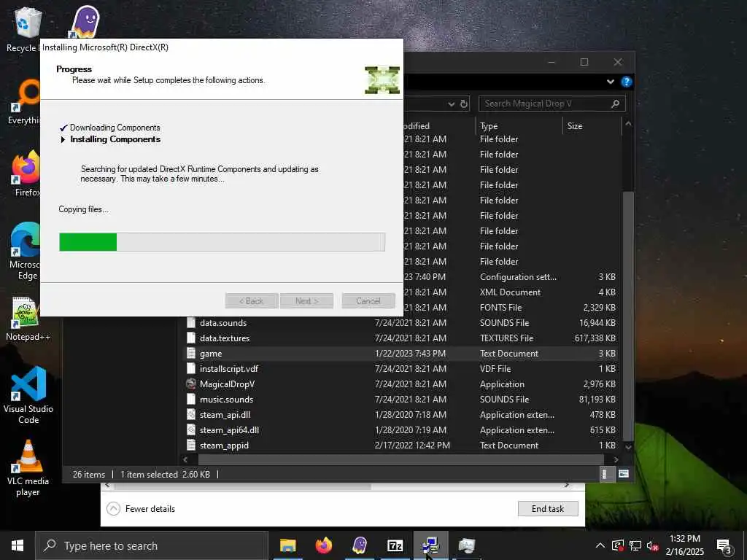Select the steam_appid text document
747x560 pixels.
point(224,446)
